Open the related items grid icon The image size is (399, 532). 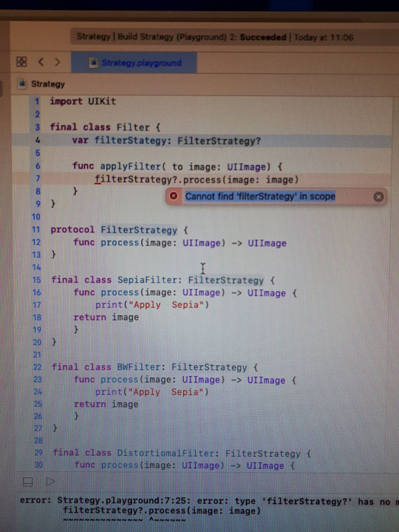(22, 62)
